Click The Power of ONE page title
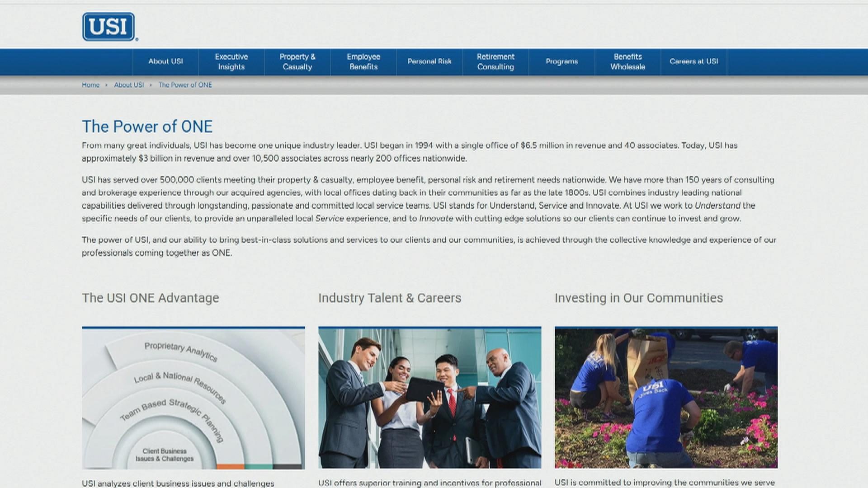This screenshot has width=868, height=488. (x=147, y=127)
